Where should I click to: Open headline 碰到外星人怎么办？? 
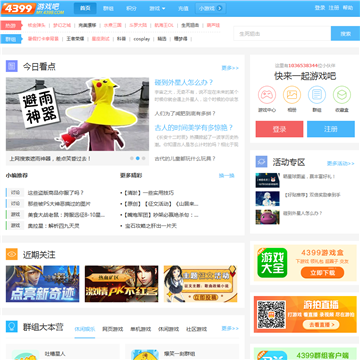tap(184, 82)
